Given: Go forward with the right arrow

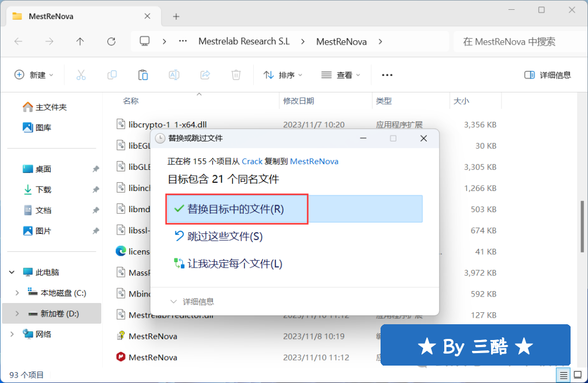Looking at the screenshot, I should click(49, 41).
